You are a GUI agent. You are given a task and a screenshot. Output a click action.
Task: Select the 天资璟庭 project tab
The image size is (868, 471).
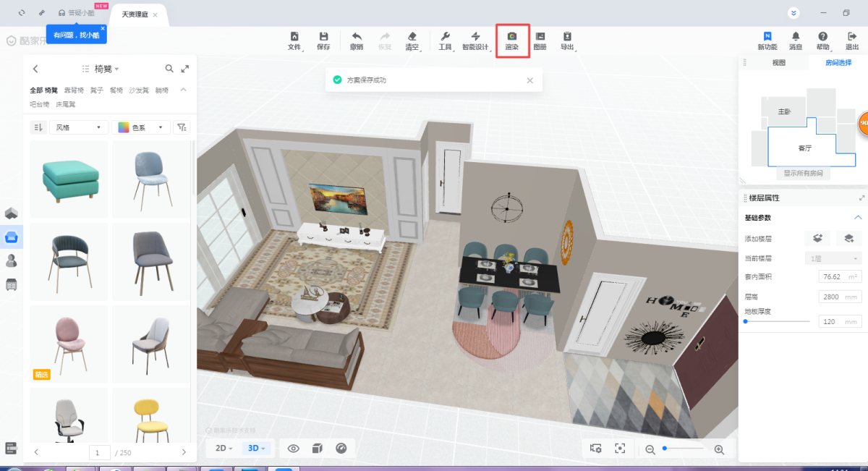click(135, 14)
